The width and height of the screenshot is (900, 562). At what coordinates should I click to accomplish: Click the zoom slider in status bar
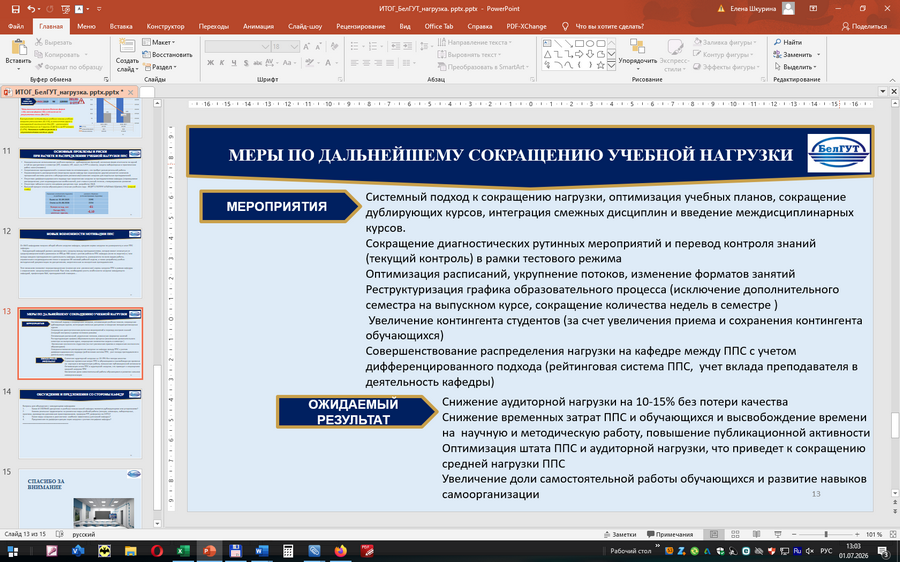(x=825, y=534)
